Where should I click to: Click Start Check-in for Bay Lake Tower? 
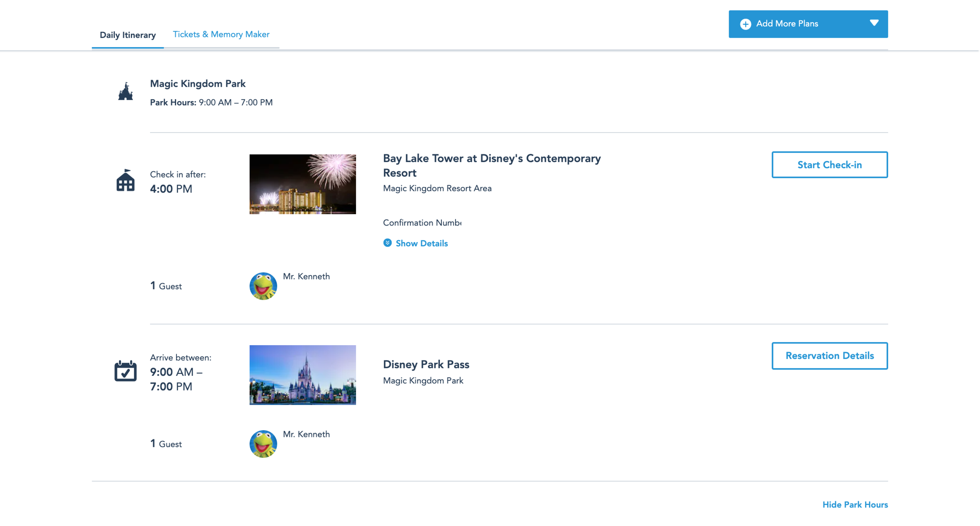829,165
